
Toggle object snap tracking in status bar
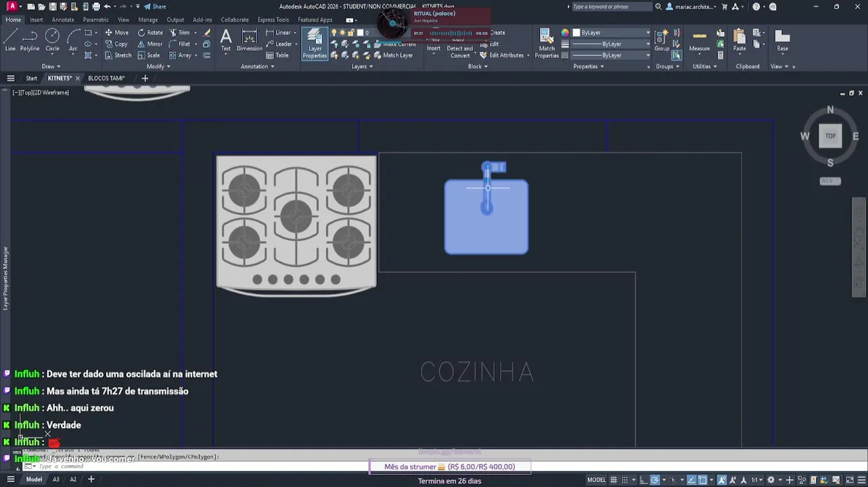pos(690,480)
